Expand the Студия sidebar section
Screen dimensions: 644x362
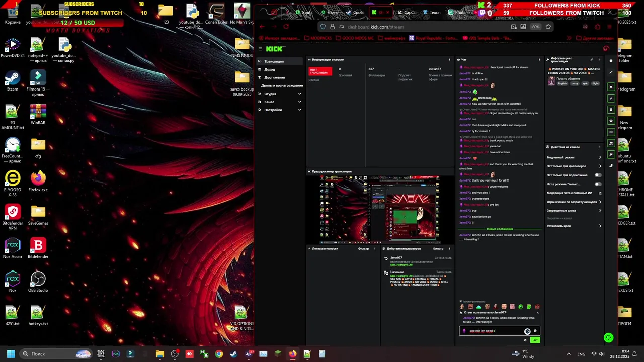279,94
